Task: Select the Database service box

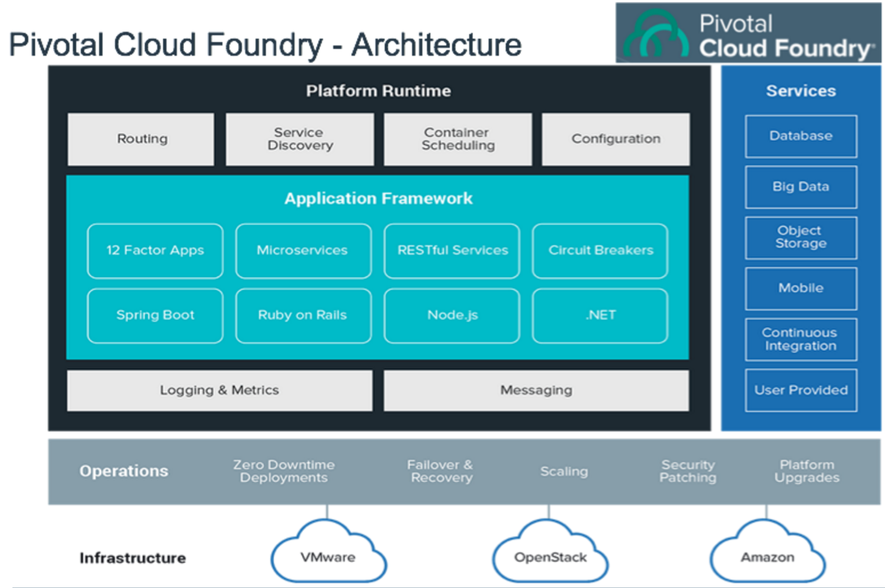Action: (x=801, y=136)
